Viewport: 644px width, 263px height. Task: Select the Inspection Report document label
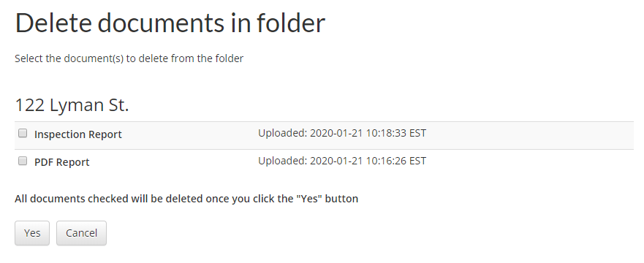click(x=78, y=134)
